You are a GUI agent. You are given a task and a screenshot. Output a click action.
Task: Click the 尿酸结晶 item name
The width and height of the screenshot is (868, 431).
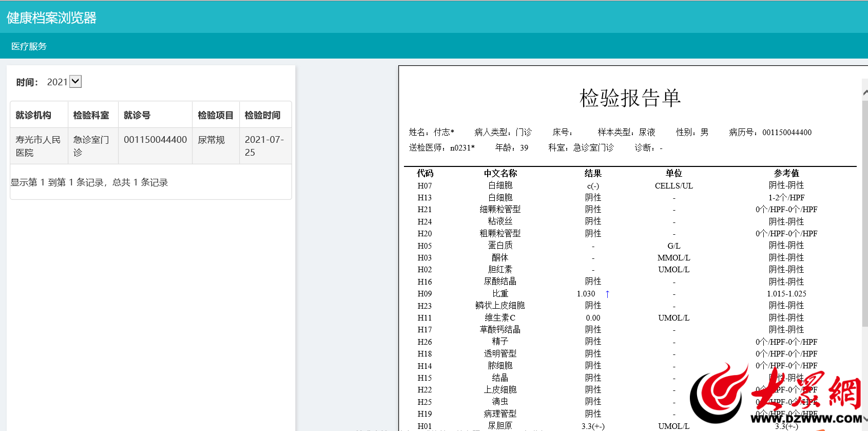pos(500,282)
